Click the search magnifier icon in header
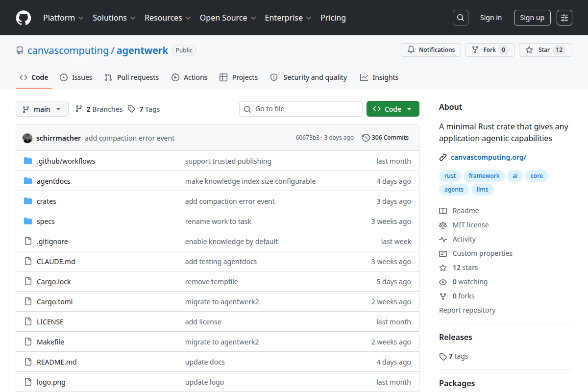This screenshot has width=588, height=392. 461,18
